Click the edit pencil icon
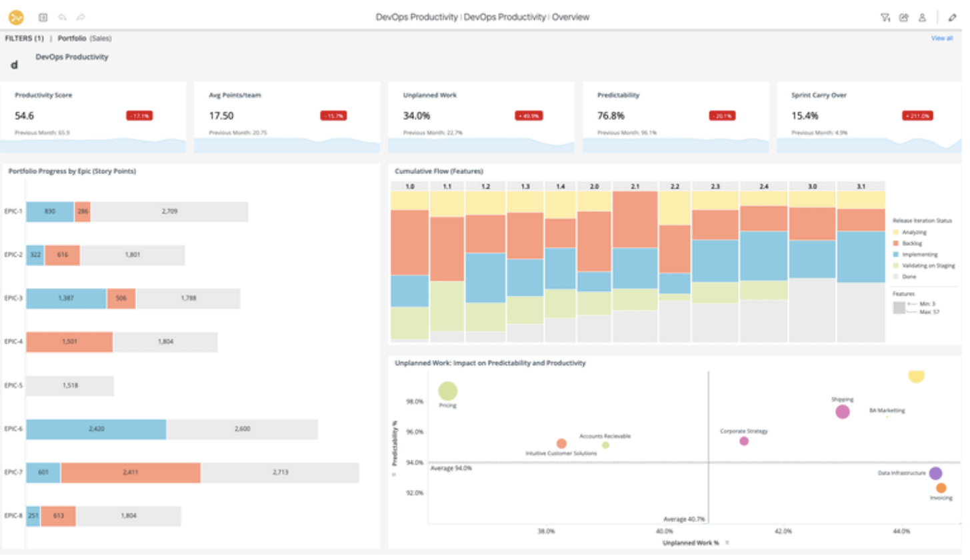The height and width of the screenshot is (560, 970). coord(953,17)
